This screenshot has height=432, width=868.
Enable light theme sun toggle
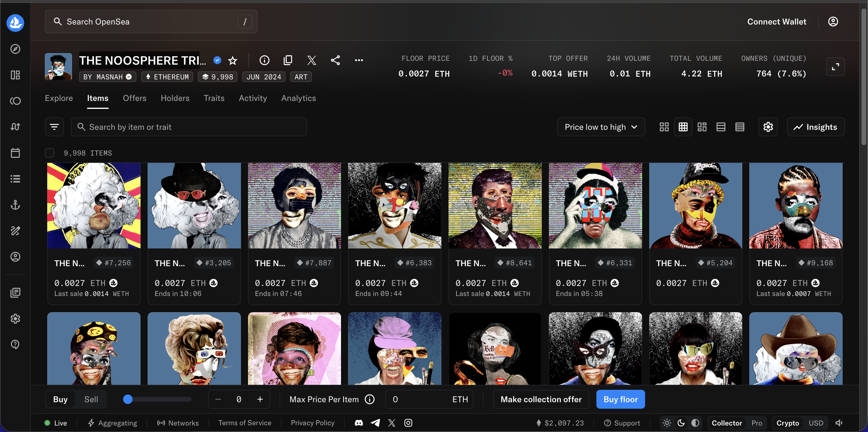click(667, 423)
